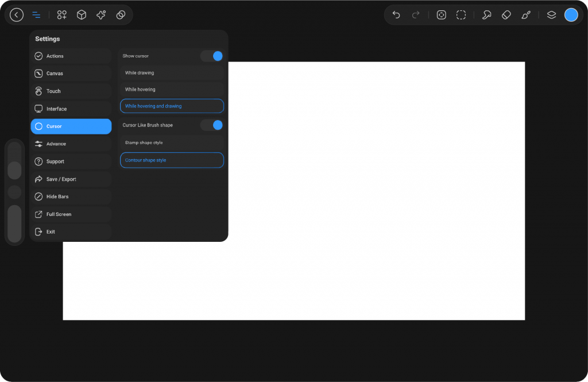Screen dimensions: 588x382
Task: Click the back arrow icon
Action: click(x=17, y=15)
